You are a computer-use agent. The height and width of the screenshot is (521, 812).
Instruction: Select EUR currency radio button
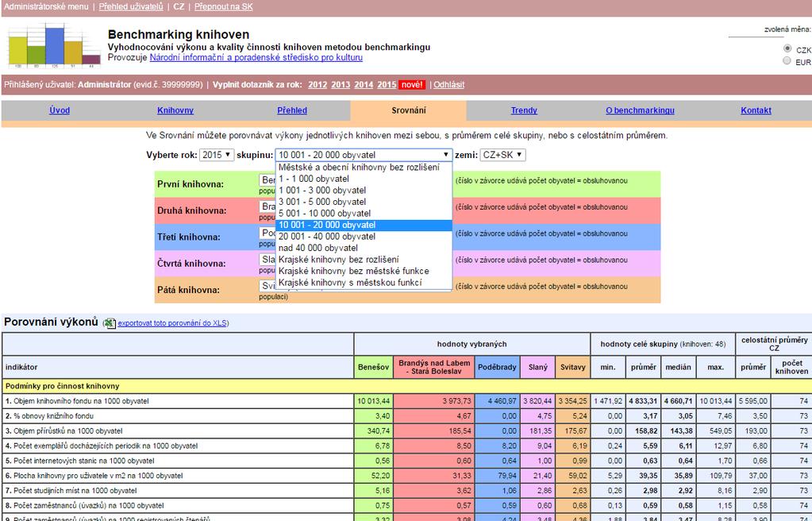(x=787, y=60)
